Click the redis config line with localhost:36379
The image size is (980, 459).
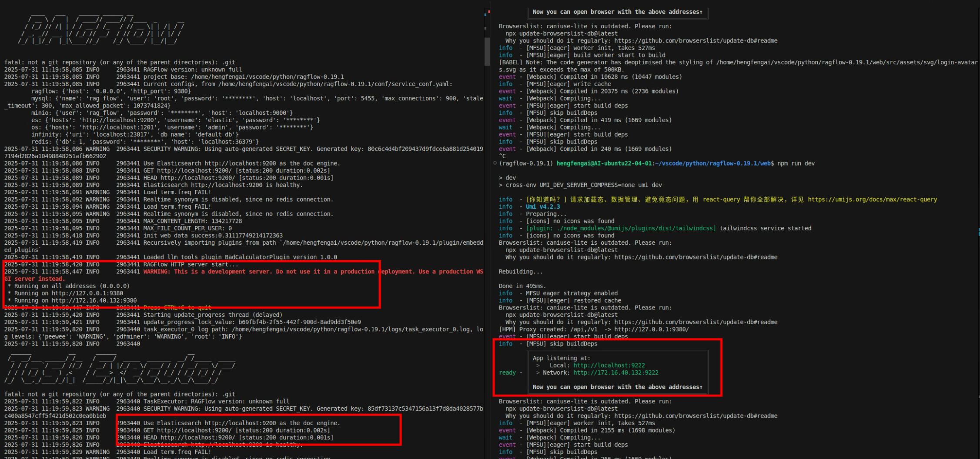(x=145, y=142)
